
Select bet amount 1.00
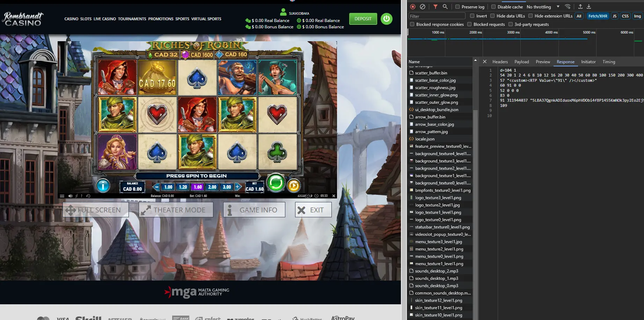[168, 187]
